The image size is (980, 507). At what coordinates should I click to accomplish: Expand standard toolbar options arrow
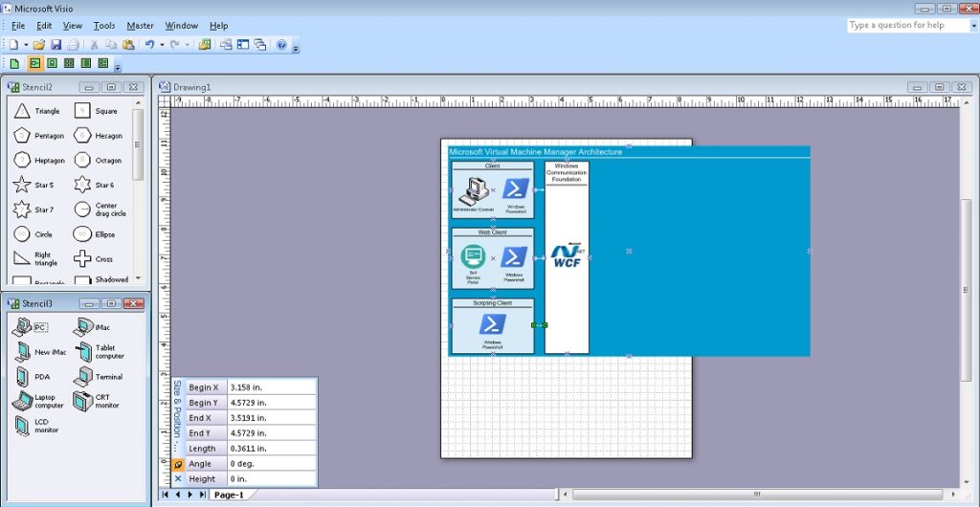296,48
